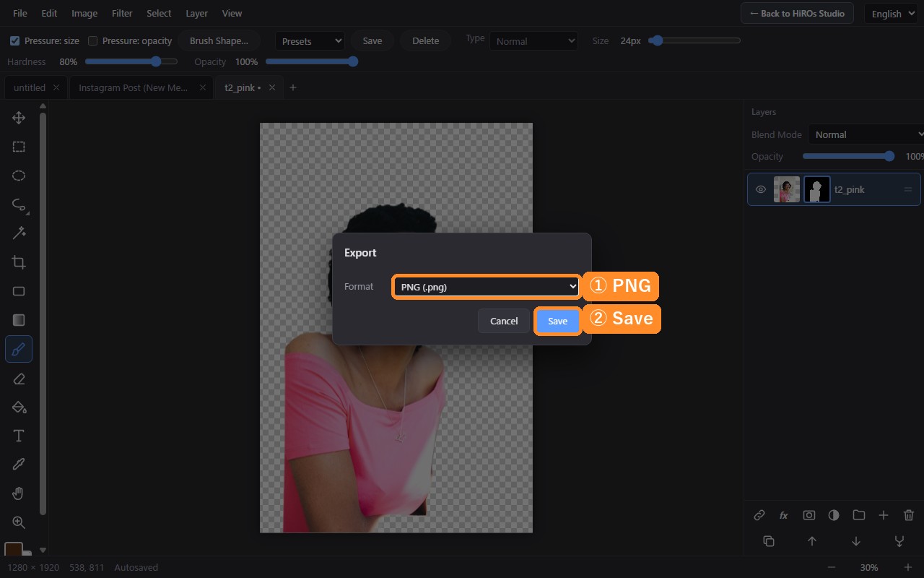Select the Rectangle shape tool
924x578 pixels.
point(19,291)
